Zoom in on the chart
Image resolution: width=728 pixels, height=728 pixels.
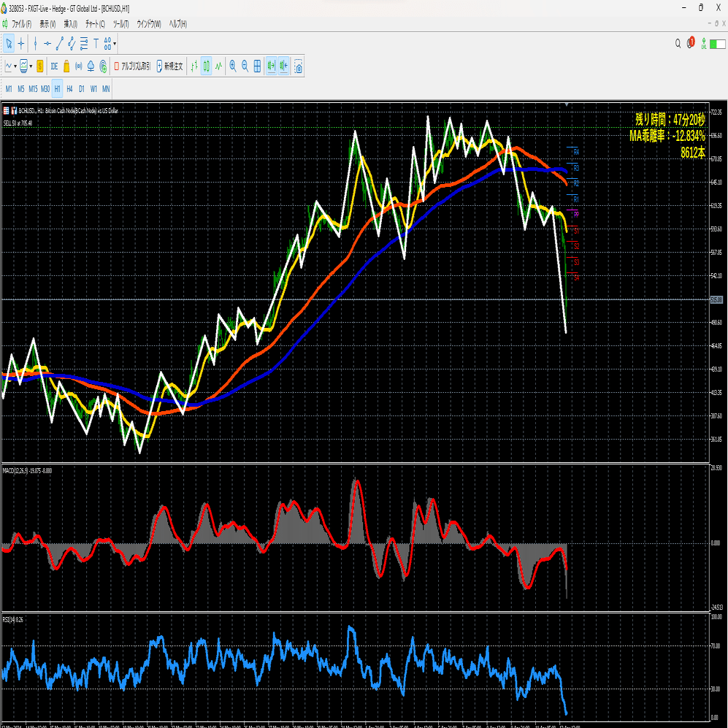pyautogui.click(x=233, y=66)
